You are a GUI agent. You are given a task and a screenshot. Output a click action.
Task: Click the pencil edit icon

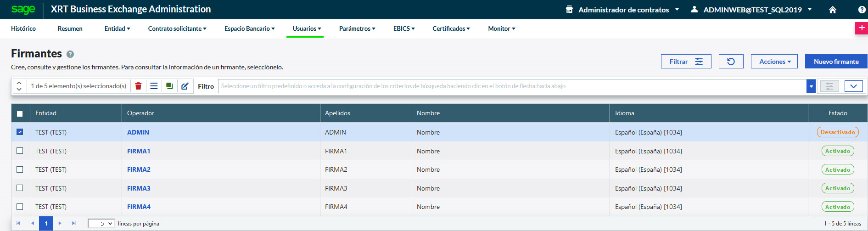click(185, 86)
